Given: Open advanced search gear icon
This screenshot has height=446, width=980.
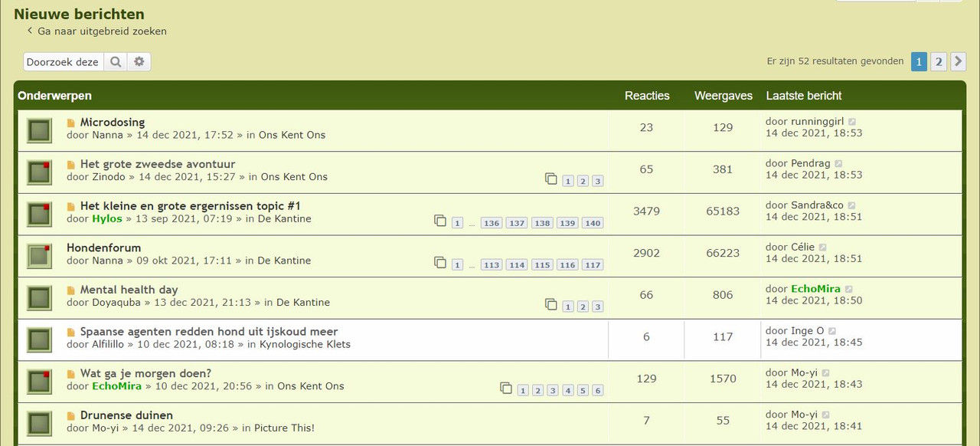Looking at the screenshot, I should click(139, 62).
